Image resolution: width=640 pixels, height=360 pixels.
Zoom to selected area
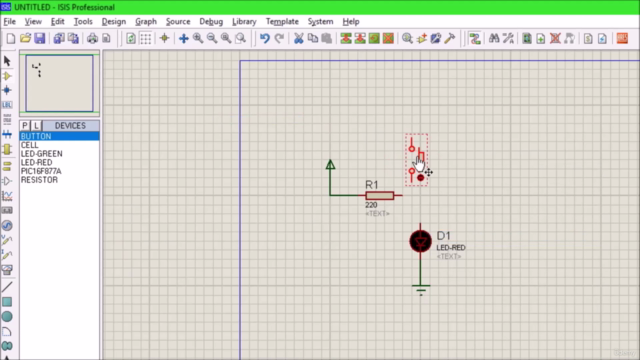(241, 38)
